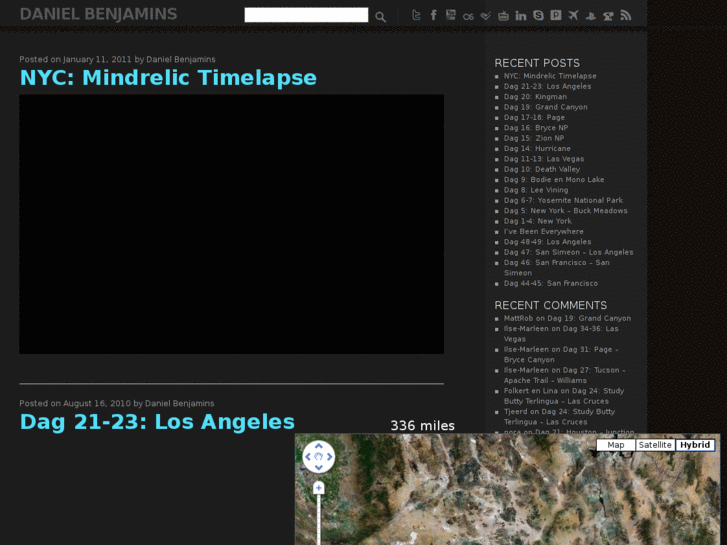Click the square P icon in header
This screenshot has height=545, width=727.
click(x=555, y=15)
